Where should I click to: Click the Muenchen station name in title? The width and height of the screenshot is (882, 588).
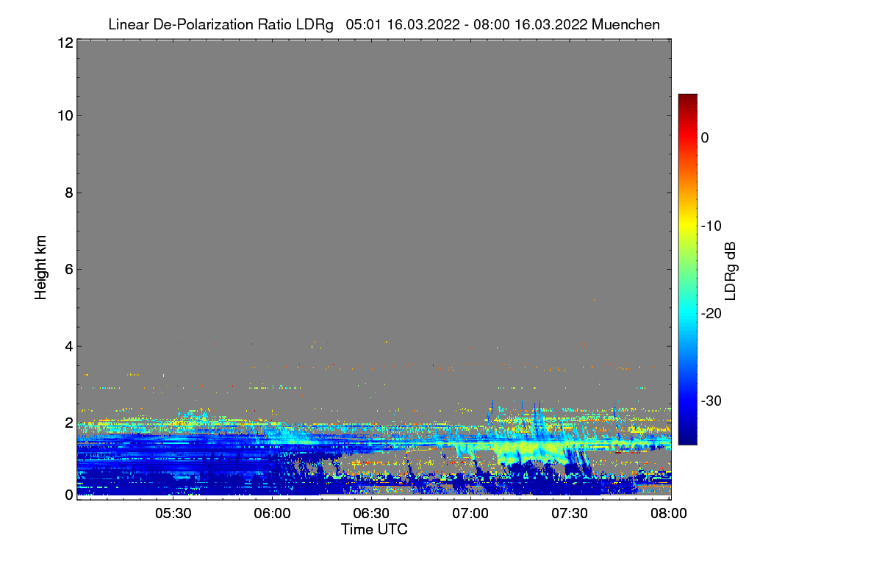pyautogui.click(x=625, y=24)
